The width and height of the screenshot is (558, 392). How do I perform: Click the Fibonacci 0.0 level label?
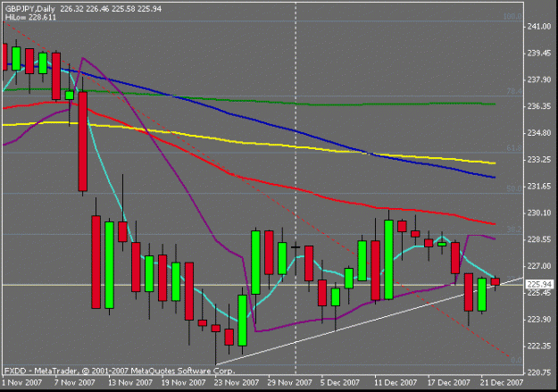point(517,361)
